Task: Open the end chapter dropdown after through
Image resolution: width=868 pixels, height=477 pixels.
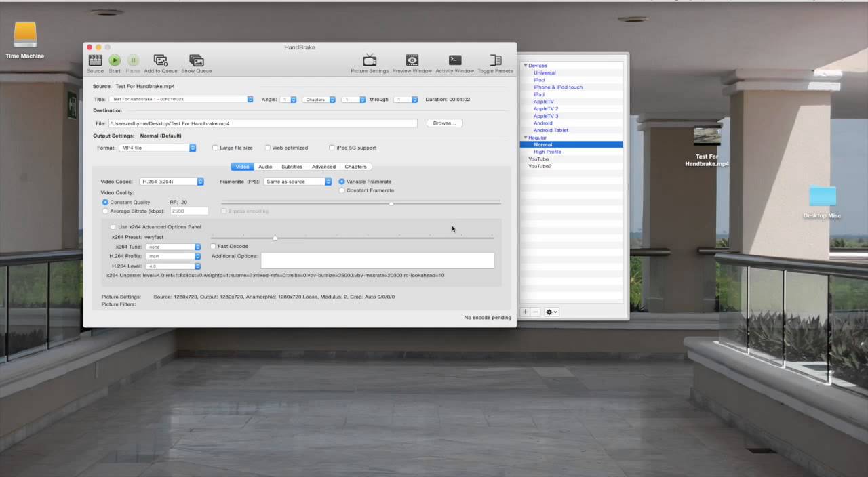Action: tap(406, 100)
